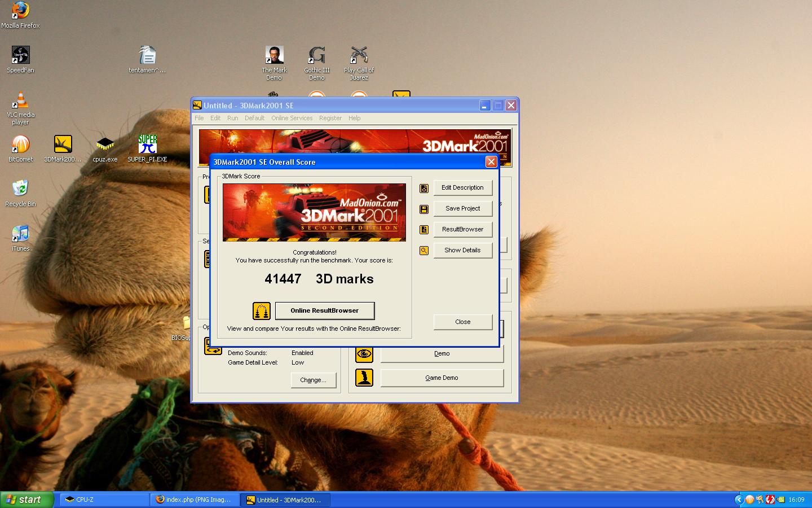Select the Play Call of Juarez shortcut
This screenshot has width=812, height=508.
pos(359,63)
